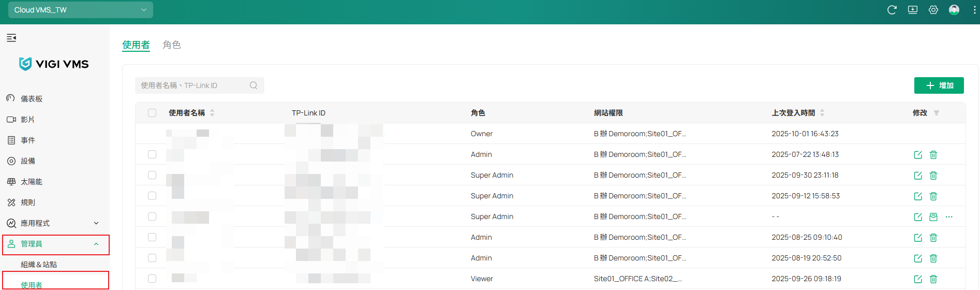The width and height of the screenshot is (980, 290).
Task: Sort by 上次登入時間 column
Action: point(822,113)
